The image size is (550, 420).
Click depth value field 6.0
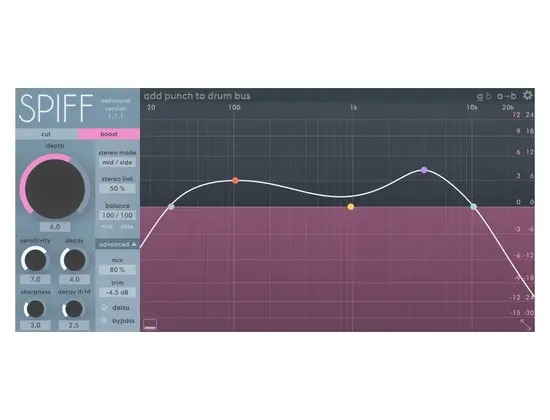click(x=55, y=227)
